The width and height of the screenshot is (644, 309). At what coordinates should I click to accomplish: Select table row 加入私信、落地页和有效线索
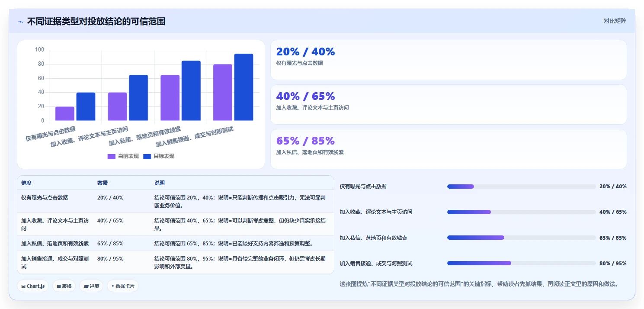click(x=176, y=243)
